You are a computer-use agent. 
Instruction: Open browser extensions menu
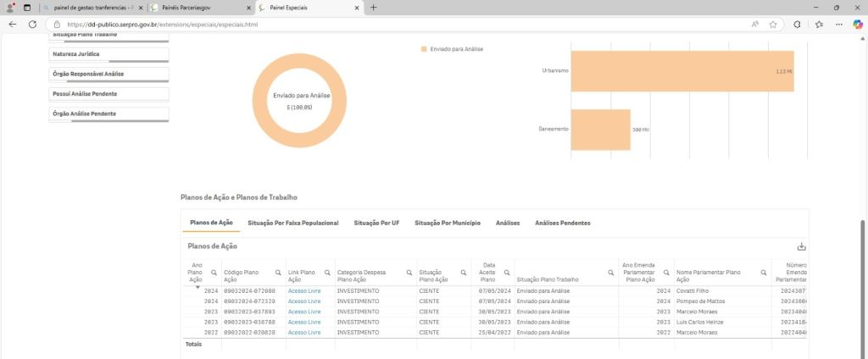point(797,25)
